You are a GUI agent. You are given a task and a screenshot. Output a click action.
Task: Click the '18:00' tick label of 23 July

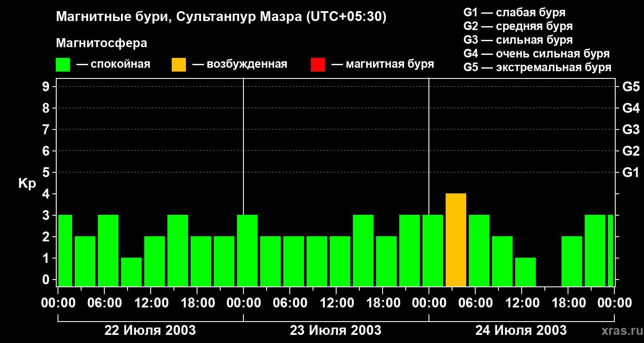[383, 303]
